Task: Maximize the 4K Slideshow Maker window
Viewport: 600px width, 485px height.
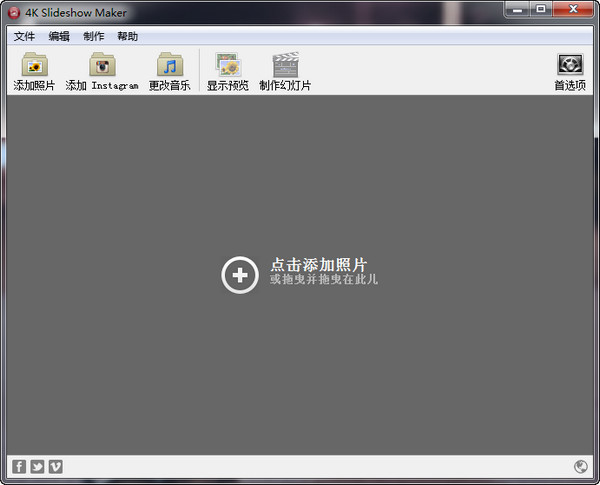Action: click(x=541, y=10)
